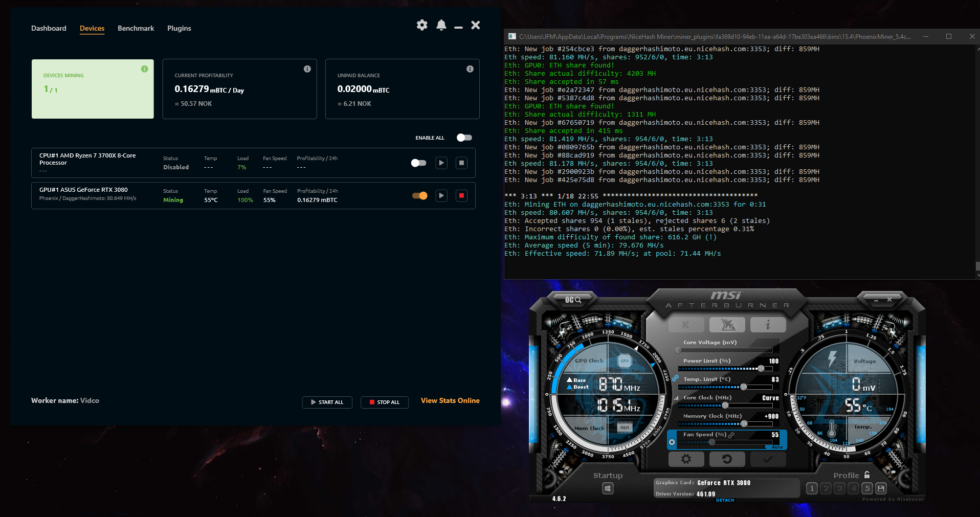
Task: Open NiceHash settings gear icon
Action: coord(422,25)
